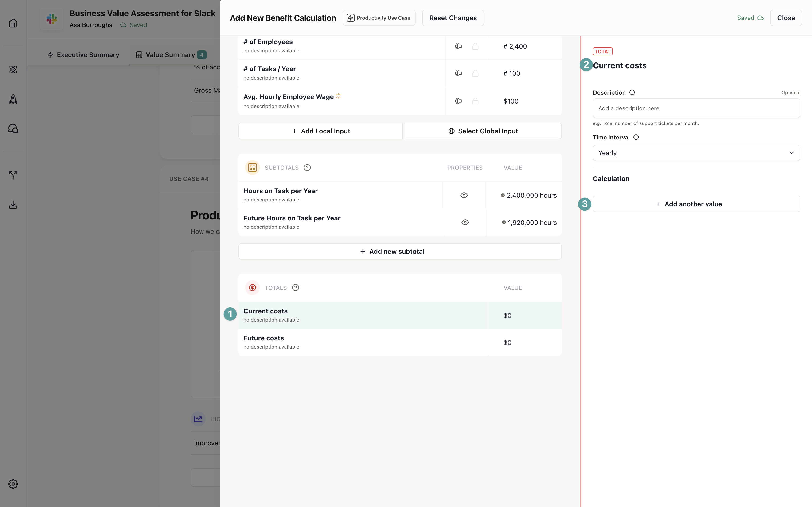Click Totals help question mark icon

tap(295, 288)
